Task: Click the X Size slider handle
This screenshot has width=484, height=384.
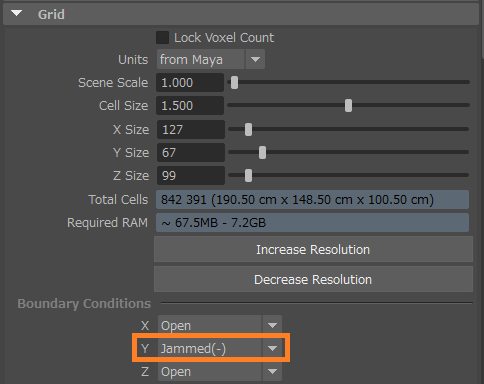Action: click(248, 129)
